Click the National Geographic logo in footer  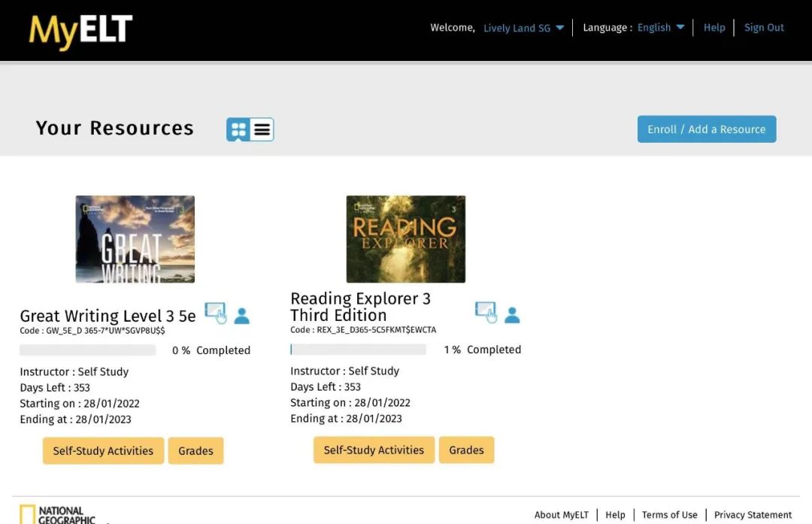click(x=58, y=515)
